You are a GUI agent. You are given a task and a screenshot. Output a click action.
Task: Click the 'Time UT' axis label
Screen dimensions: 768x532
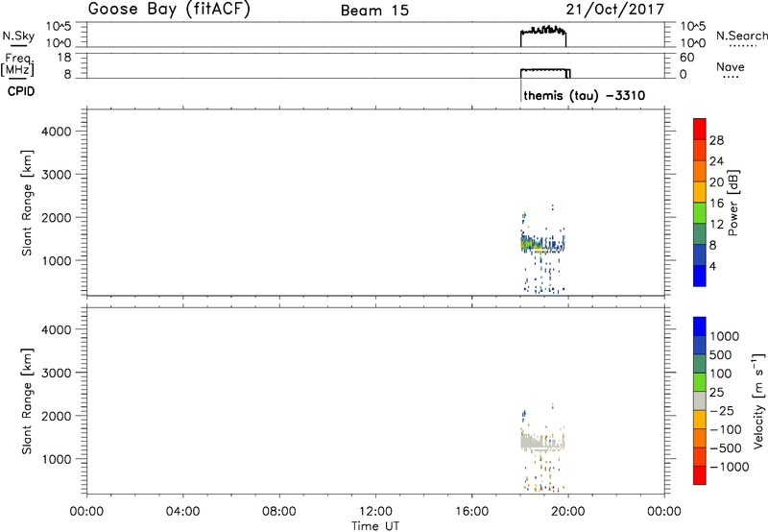pyautogui.click(x=375, y=526)
